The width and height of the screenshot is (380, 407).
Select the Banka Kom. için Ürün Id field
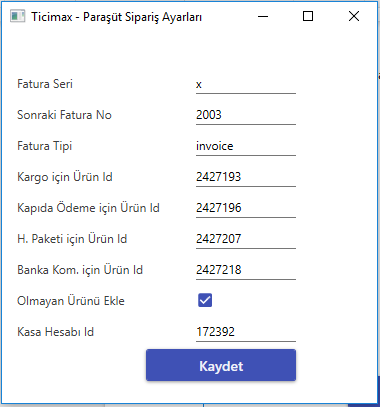[x=246, y=270]
